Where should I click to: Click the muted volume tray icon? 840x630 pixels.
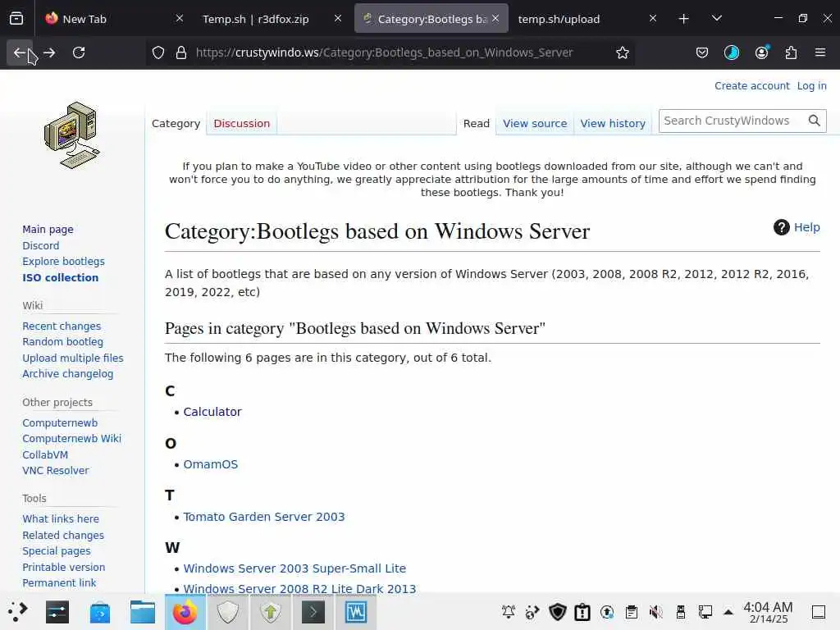(655, 612)
